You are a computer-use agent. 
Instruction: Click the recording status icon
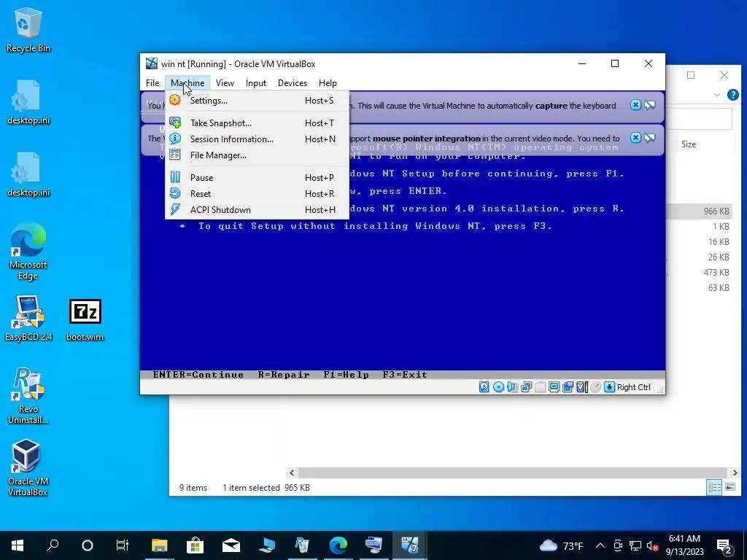[x=568, y=387]
